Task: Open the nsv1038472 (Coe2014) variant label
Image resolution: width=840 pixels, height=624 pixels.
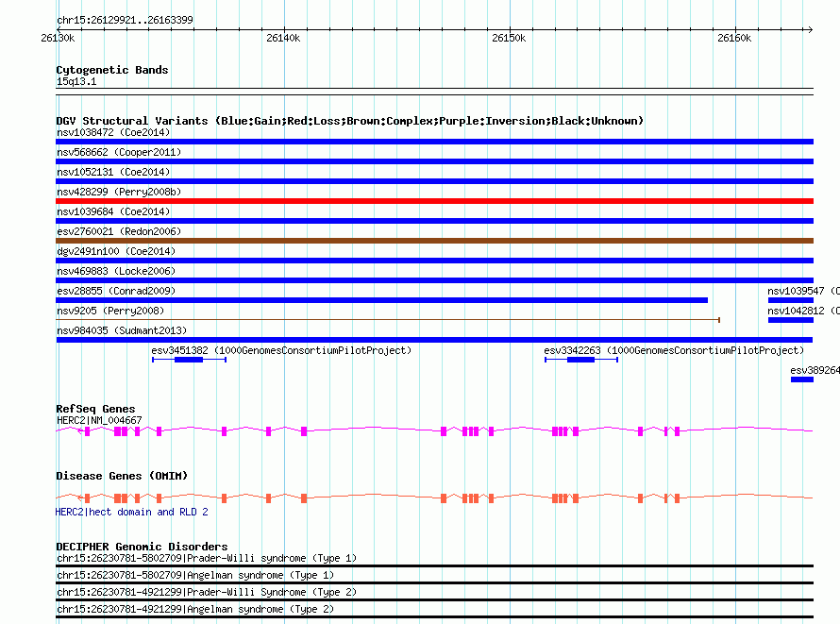Action: (x=113, y=132)
